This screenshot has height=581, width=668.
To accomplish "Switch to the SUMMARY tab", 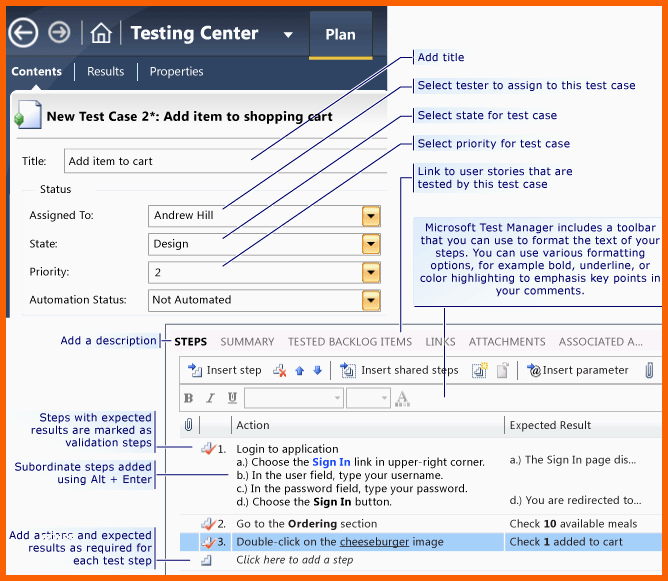I will point(247,342).
